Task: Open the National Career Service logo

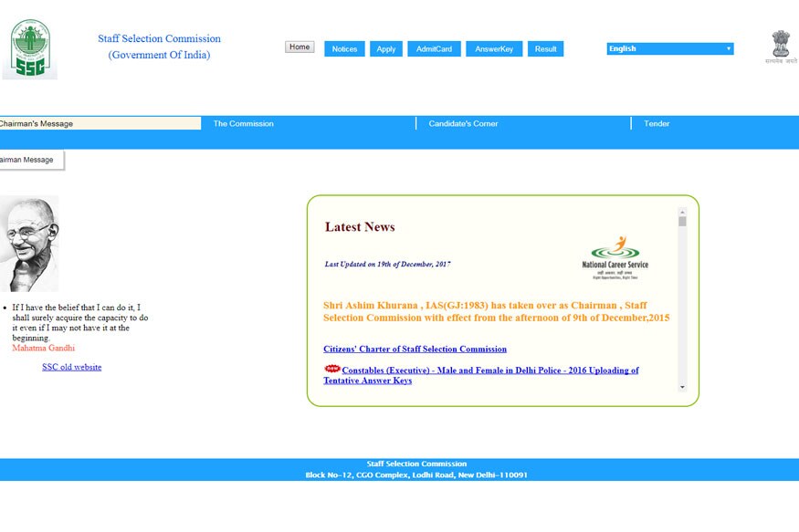Action: click(615, 257)
